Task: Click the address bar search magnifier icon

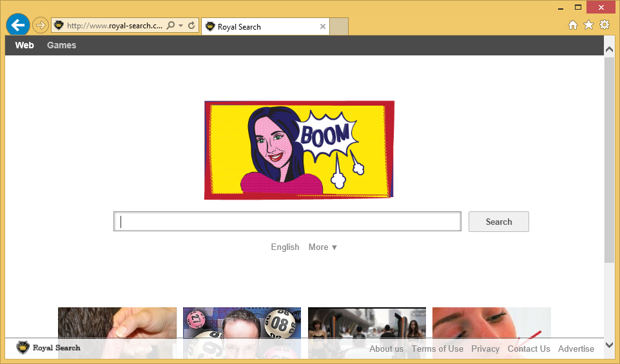Action: tap(171, 26)
